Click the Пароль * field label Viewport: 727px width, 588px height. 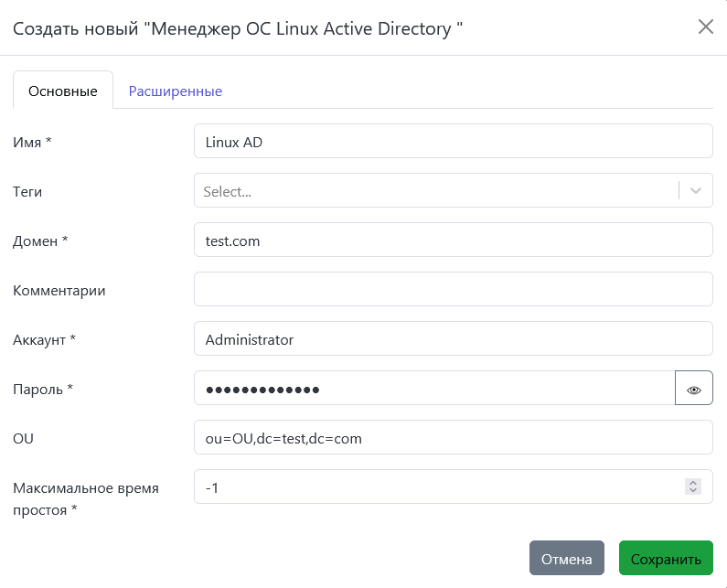point(43,389)
